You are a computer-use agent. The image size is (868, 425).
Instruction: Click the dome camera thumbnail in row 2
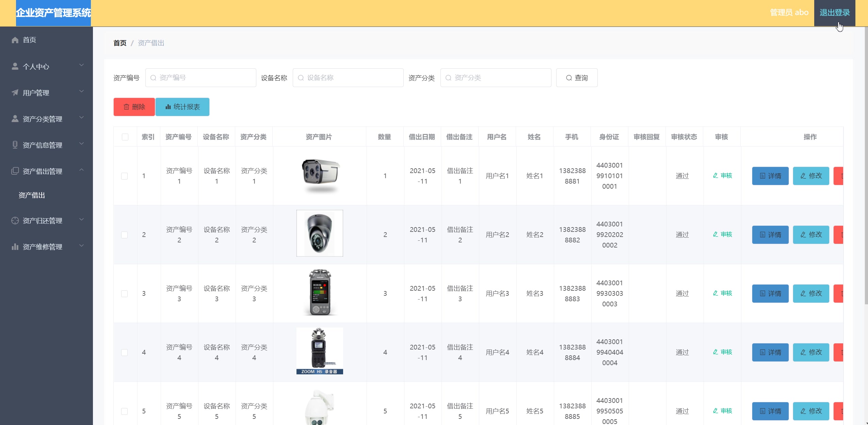point(320,233)
